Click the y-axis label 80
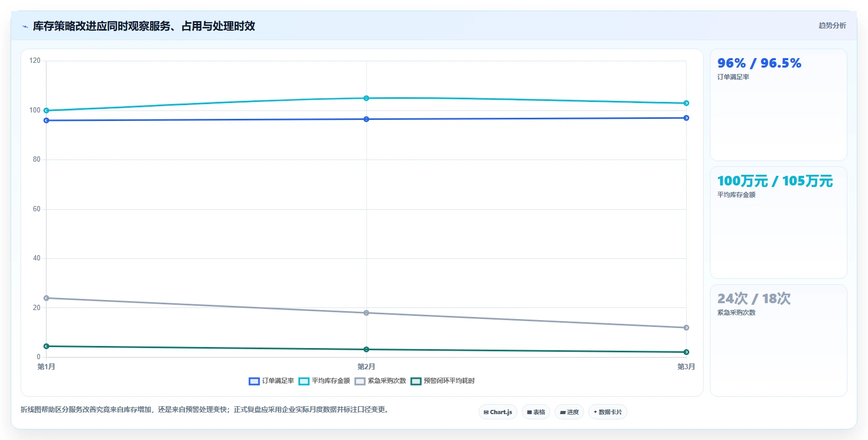 pos(36,160)
